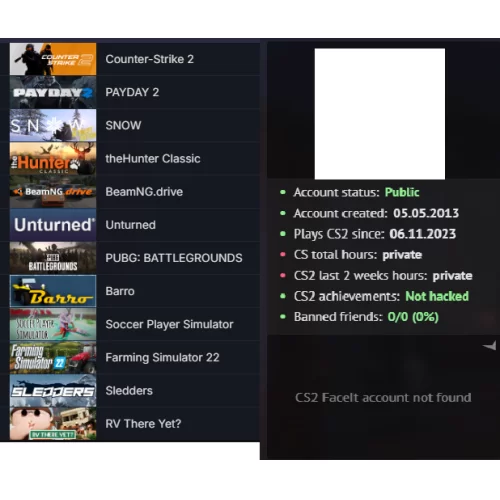Click the Barro game banner thumbnail

click(53, 291)
